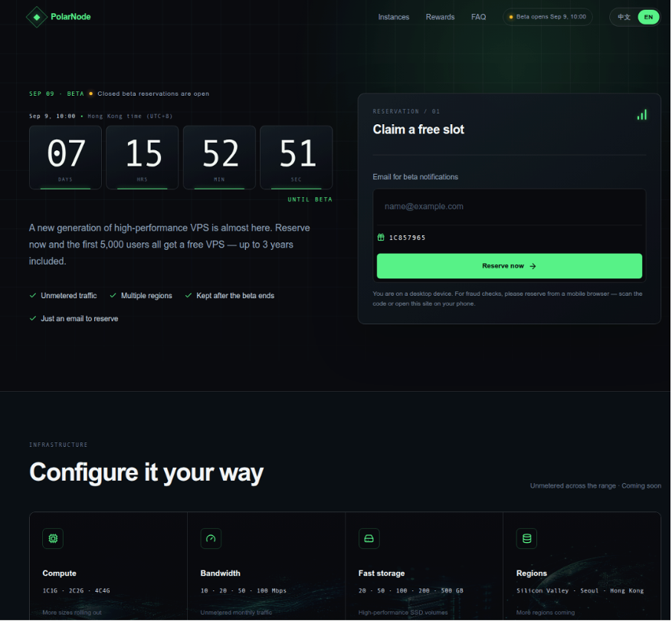Select the invite code text 1C857965
The image size is (672, 621).
tap(407, 238)
